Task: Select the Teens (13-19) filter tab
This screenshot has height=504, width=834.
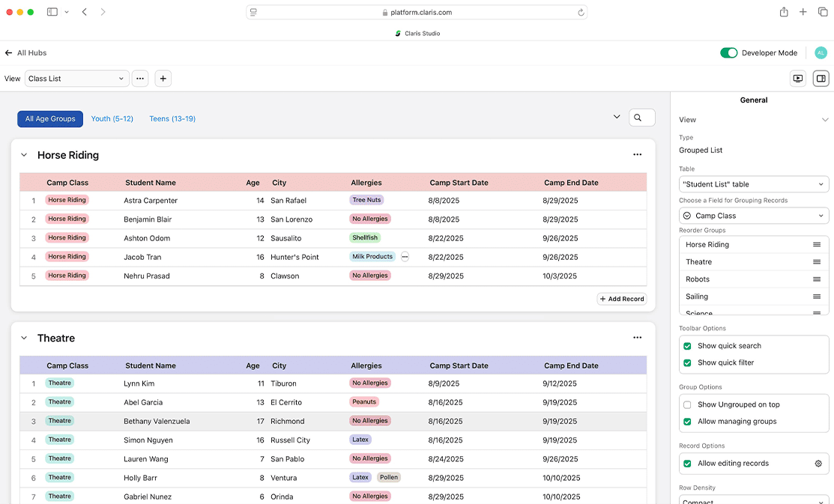Action: pyautogui.click(x=174, y=118)
